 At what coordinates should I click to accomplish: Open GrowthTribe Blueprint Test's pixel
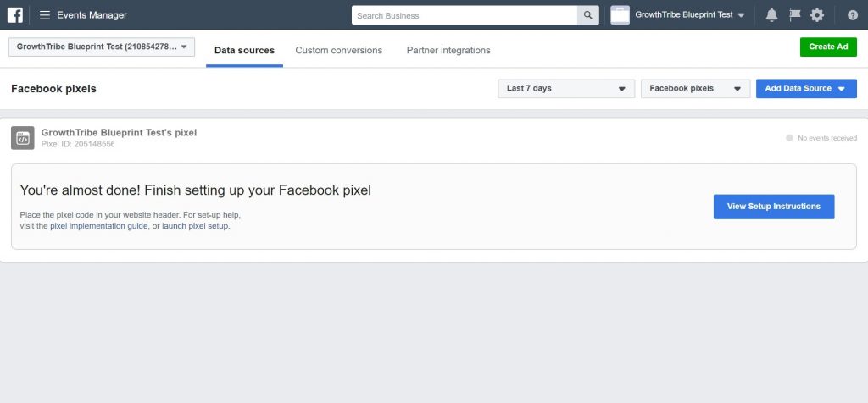pyautogui.click(x=119, y=133)
